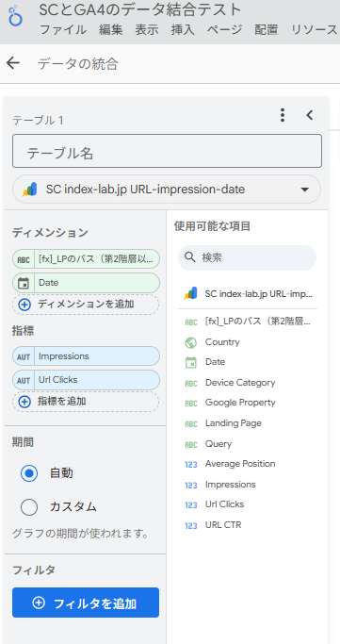Click the dropdown arrow of data source selector
Viewport: 340px width, 644px height.
(x=304, y=190)
